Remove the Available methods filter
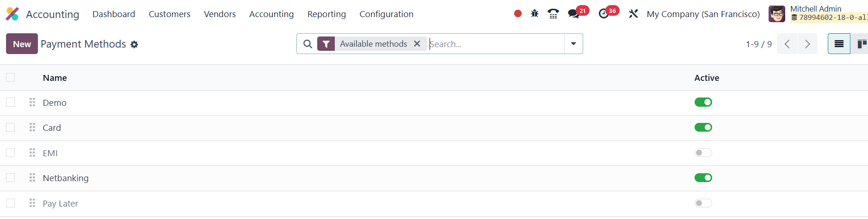The image size is (868, 219). 417,43
